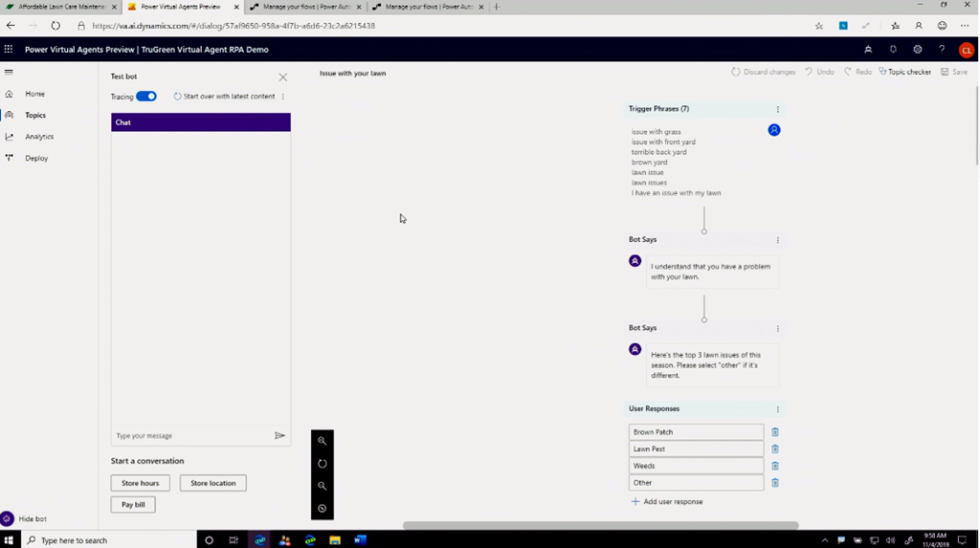Click Undo in toolbar
This screenshot has height=548, width=980.
(x=819, y=72)
